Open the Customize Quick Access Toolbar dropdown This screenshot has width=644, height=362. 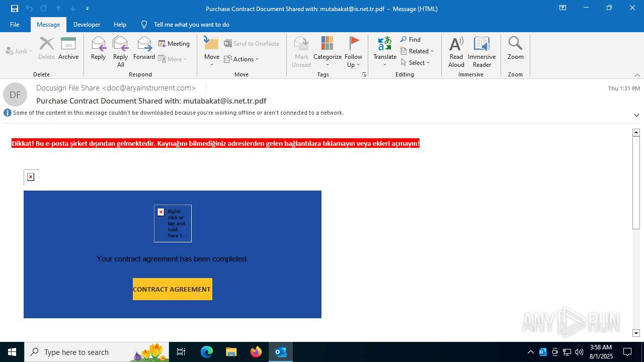click(88, 9)
